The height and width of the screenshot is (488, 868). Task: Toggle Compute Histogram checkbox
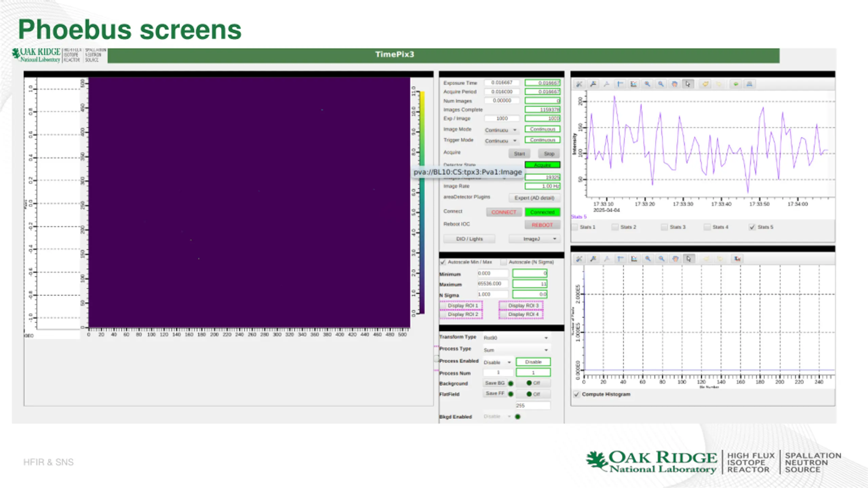click(x=576, y=394)
